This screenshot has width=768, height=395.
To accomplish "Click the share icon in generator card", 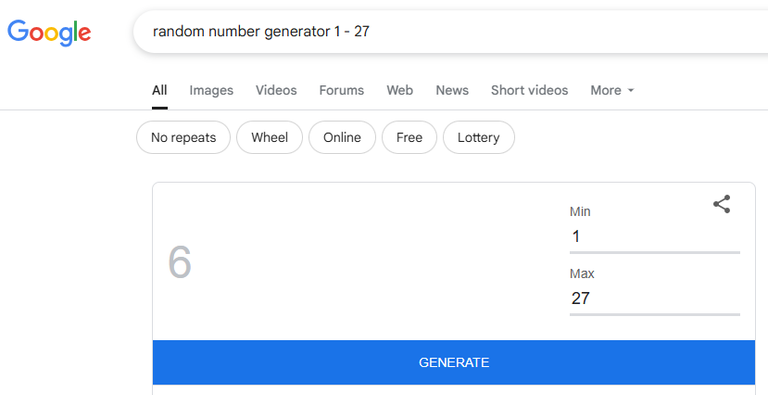I will point(721,204).
